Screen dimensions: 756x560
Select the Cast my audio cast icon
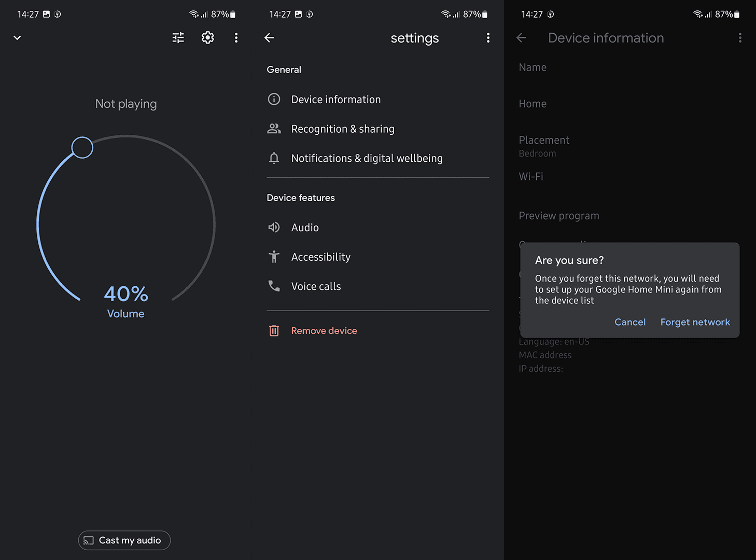click(x=89, y=540)
